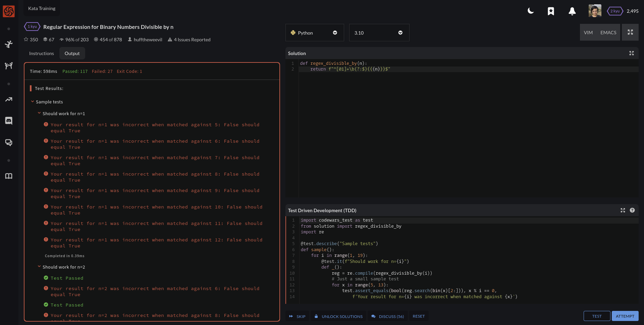Click the TEST button
Image resolution: width=644 pixels, height=325 pixels.
(x=597, y=316)
